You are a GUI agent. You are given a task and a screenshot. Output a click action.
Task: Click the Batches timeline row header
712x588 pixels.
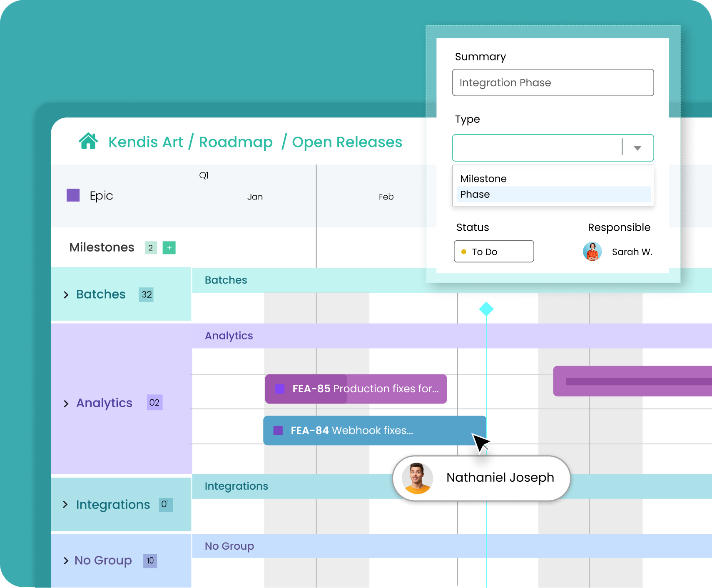click(452, 280)
